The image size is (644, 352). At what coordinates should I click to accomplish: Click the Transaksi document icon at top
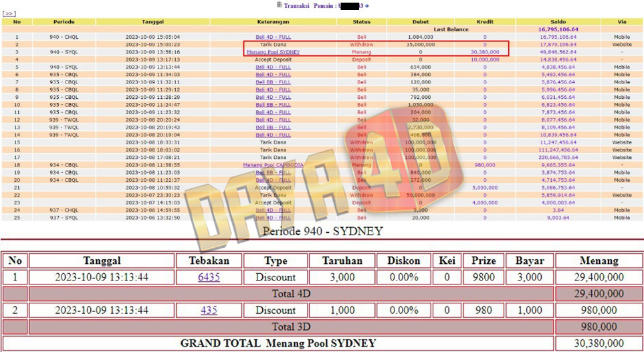(x=279, y=5)
